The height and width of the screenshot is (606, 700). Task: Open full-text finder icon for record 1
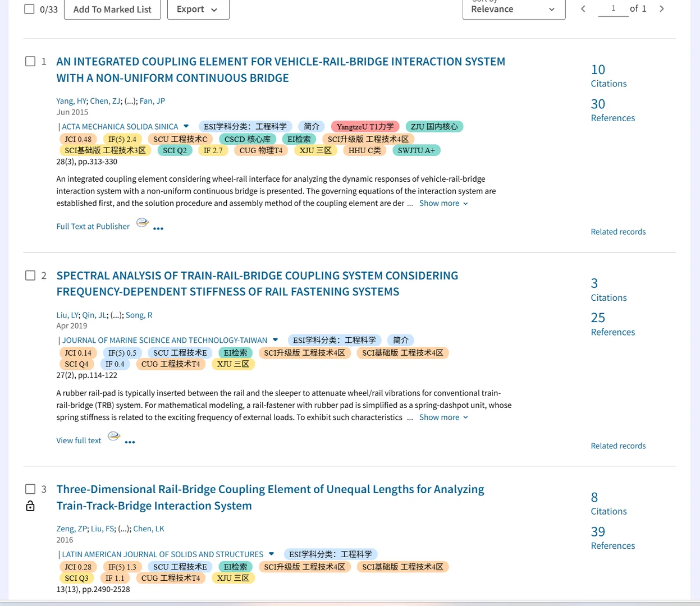coord(143,223)
